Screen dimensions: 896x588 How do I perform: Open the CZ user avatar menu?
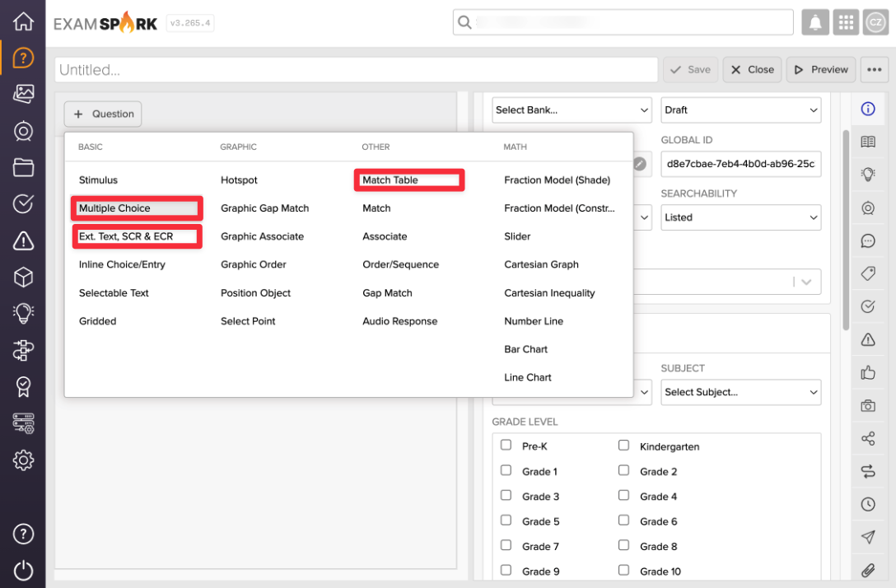tap(875, 23)
